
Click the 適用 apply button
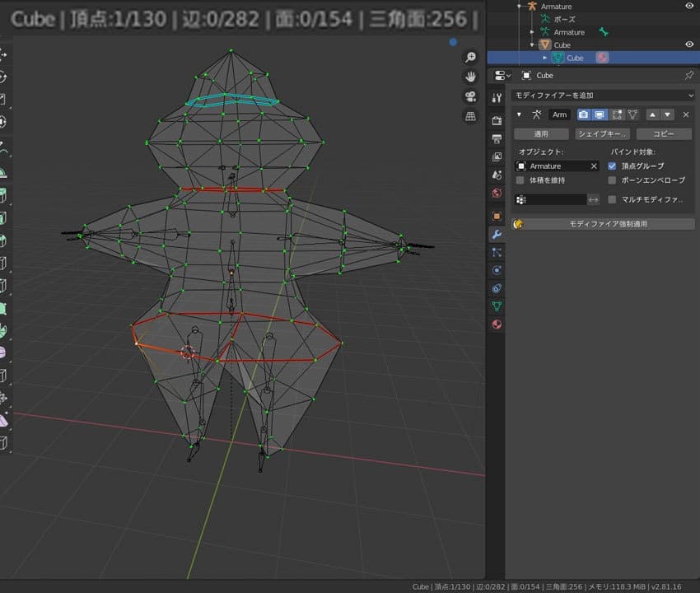coord(540,133)
